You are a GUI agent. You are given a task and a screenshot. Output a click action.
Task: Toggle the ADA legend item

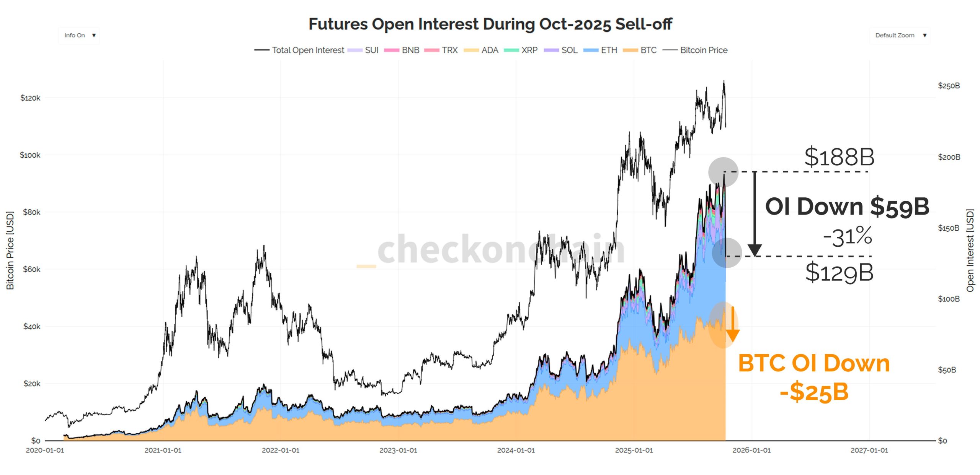481,50
